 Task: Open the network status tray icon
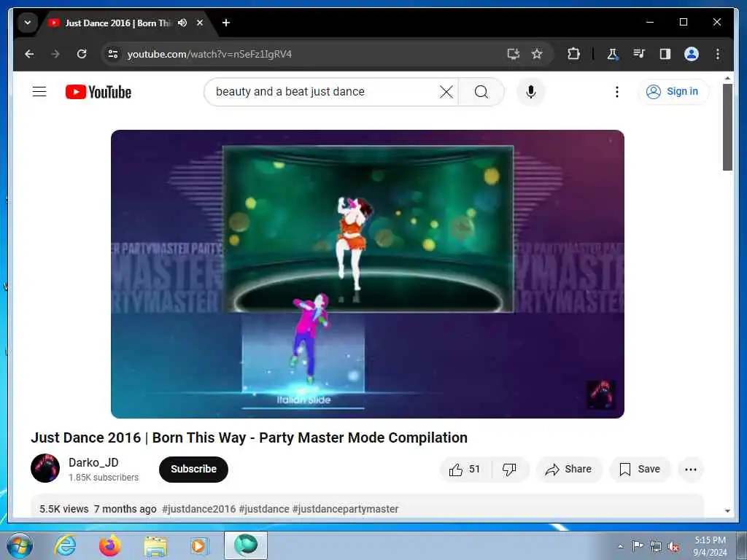click(x=656, y=546)
